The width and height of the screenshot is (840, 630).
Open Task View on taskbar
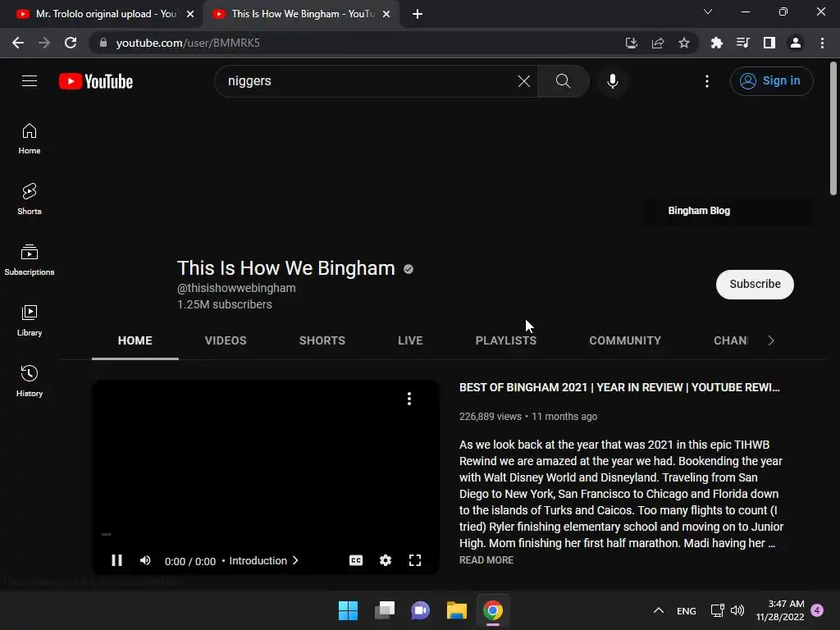coord(385,610)
